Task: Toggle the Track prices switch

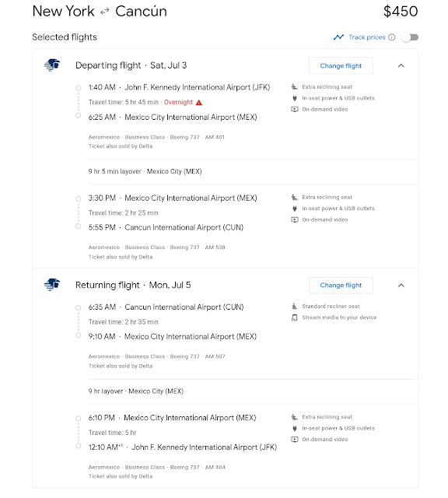Action: click(410, 37)
